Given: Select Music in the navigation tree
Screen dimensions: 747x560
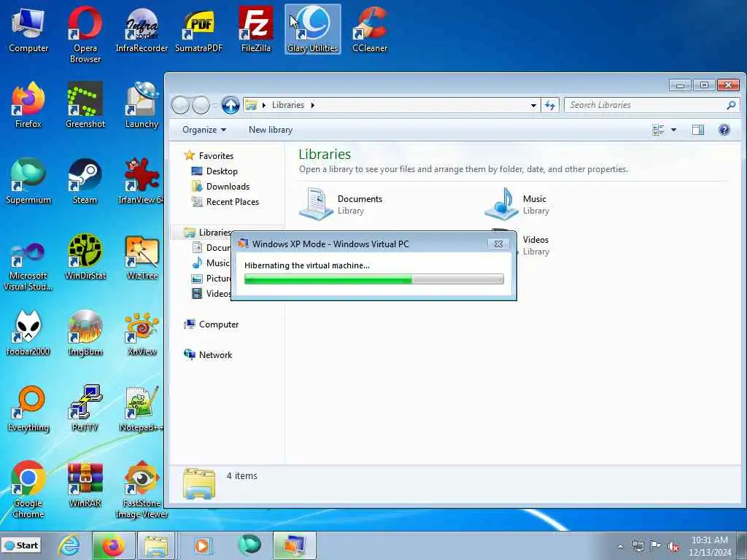Looking at the screenshot, I should coord(211,262).
